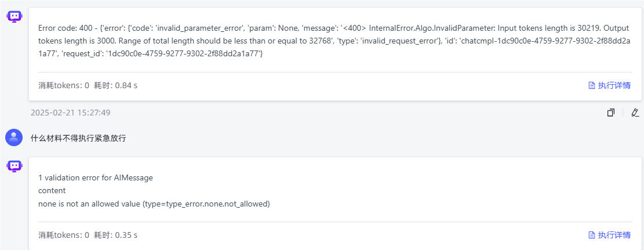Click the blue user avatar icon
The height and width of the screenshot is (250, 644).
click(x=14, y=137)
